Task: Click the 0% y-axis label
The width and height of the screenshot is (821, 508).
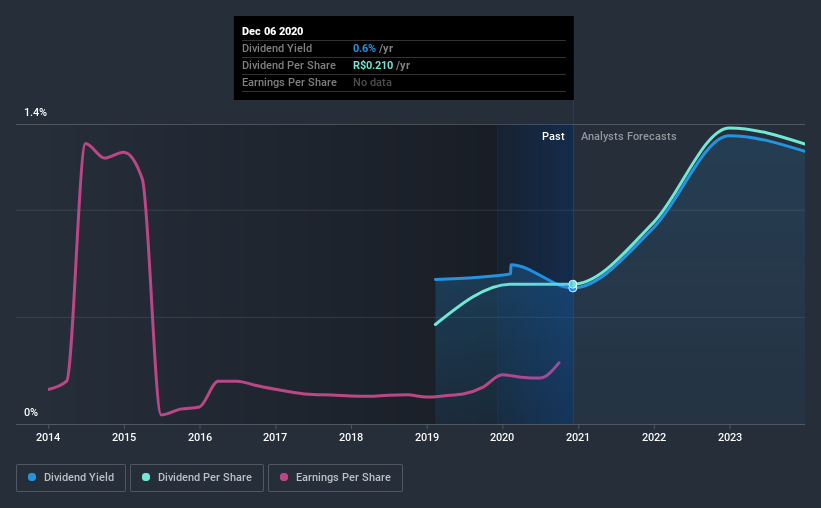Action: [31, 412]
